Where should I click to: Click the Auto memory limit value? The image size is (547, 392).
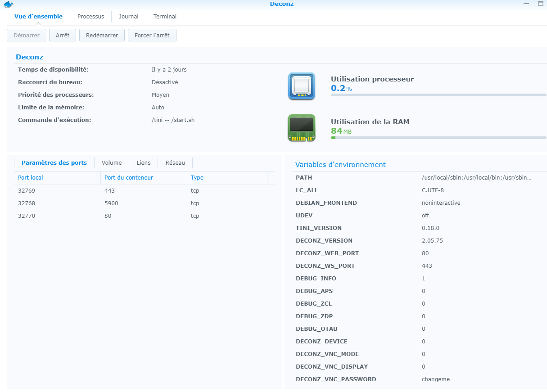158,108
